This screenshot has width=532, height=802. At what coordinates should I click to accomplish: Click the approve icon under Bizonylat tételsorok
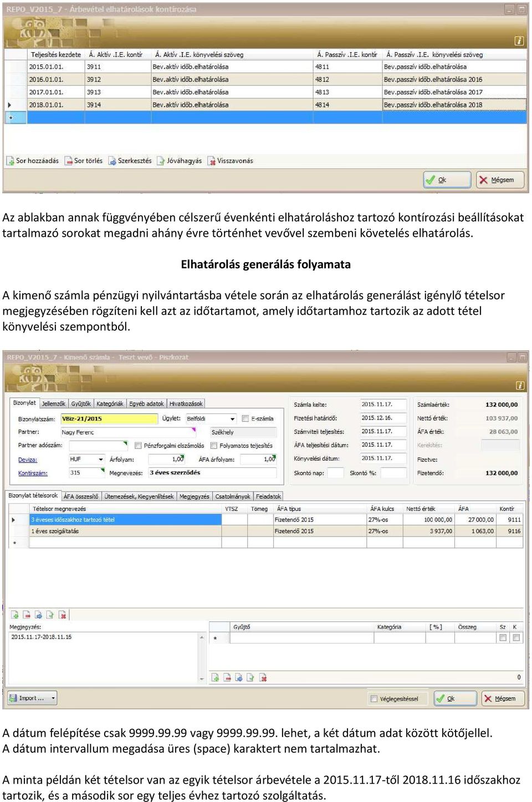pos(50,615)
